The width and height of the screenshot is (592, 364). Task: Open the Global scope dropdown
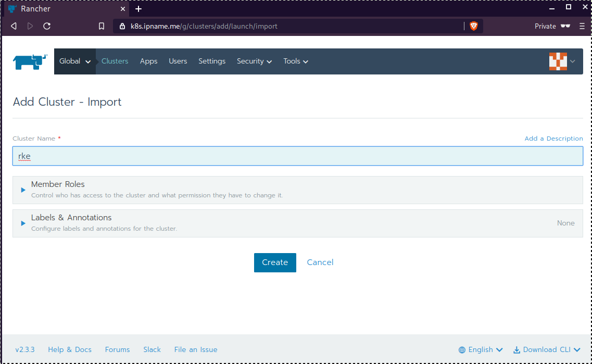click(75, 61)
